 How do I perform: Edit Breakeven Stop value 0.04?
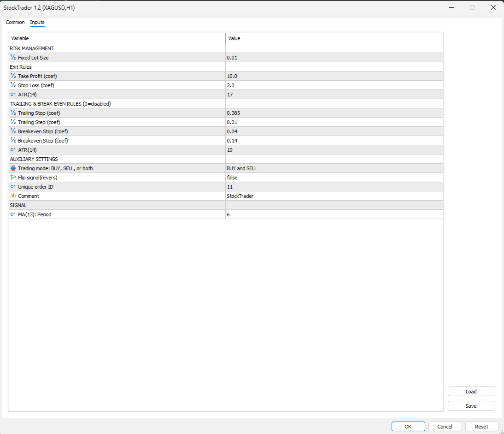334,131
